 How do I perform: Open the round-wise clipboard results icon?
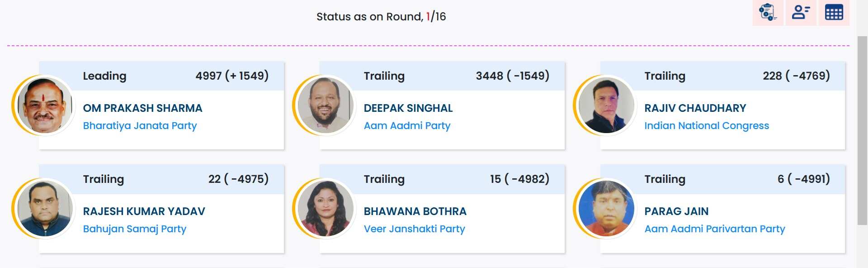click(768, 12)
